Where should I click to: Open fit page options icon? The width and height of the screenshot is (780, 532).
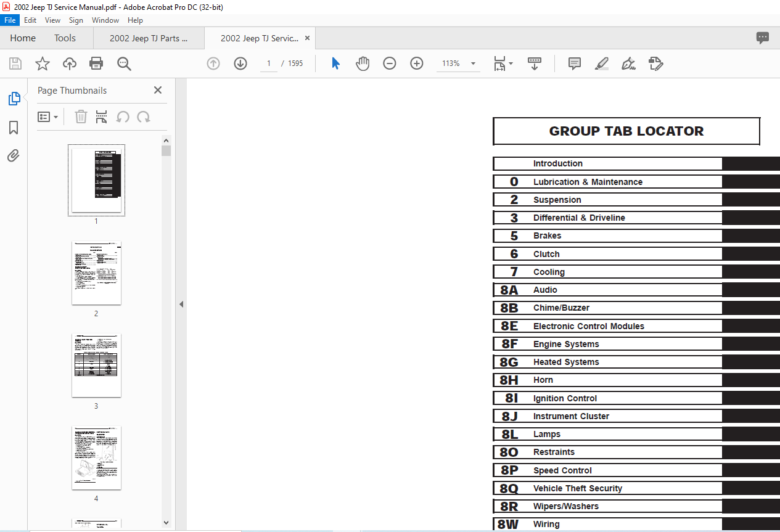coord(503,63)
